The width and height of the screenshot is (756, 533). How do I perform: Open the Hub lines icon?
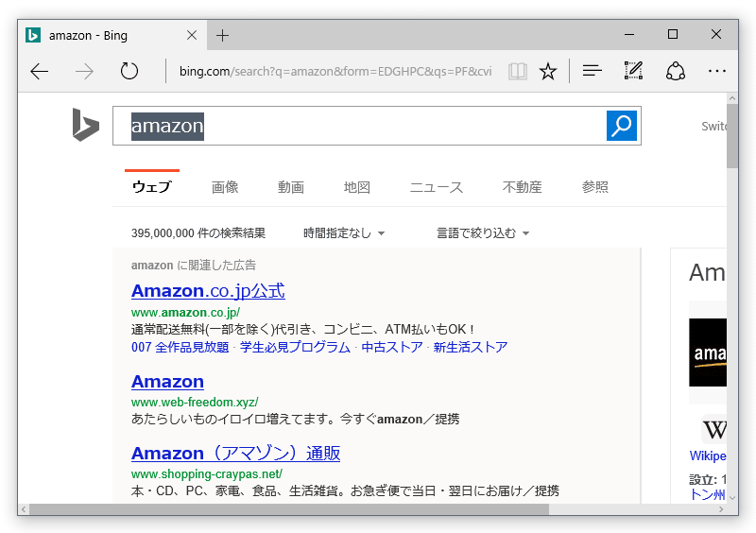click(593, 72)
